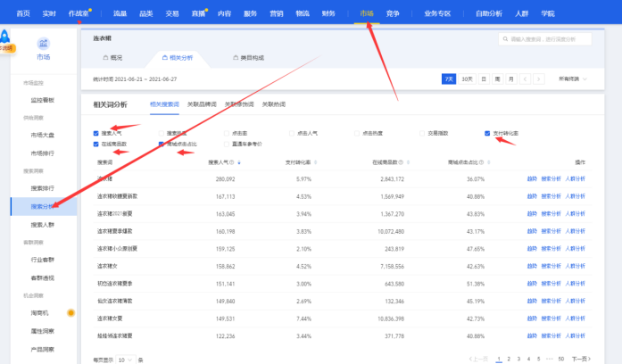Go to page 50 in the pagination
622x364 pixels.
pyautogui.click(x=561, y=359)
